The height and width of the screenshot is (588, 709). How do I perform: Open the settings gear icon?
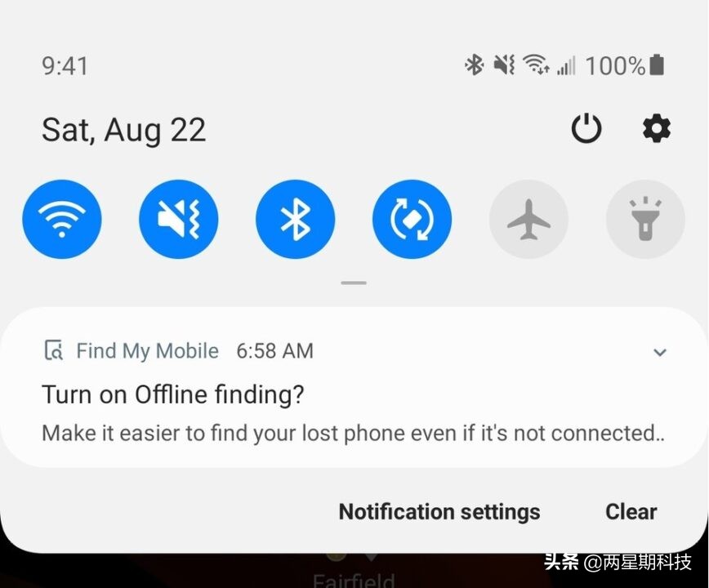[657, 129]
